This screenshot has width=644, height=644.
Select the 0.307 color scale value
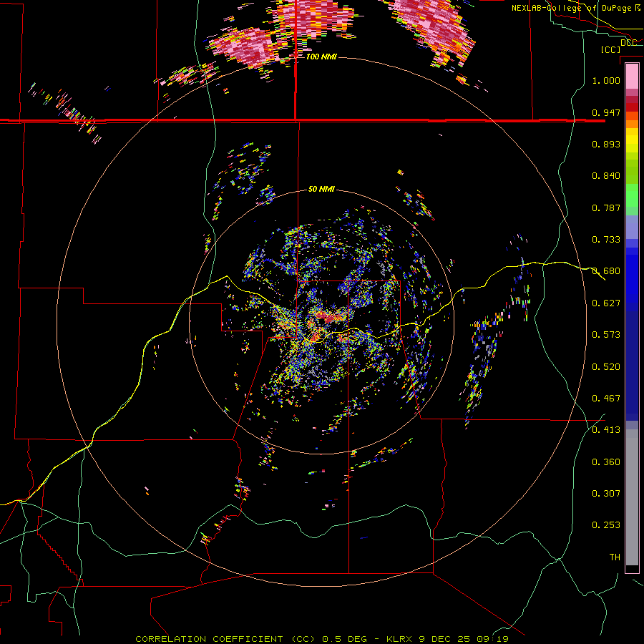click(x=606, y=494)
